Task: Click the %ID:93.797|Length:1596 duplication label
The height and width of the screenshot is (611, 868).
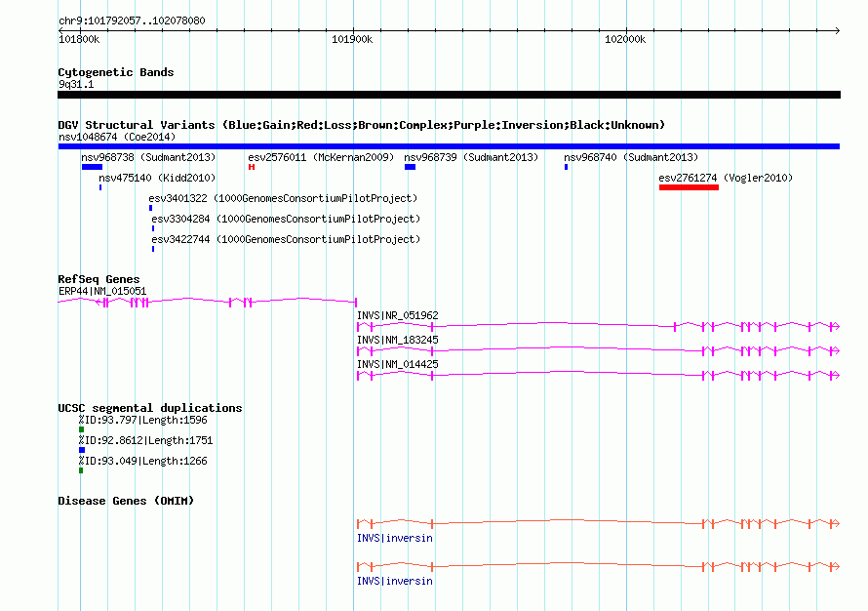Action: tap(142, 420)
